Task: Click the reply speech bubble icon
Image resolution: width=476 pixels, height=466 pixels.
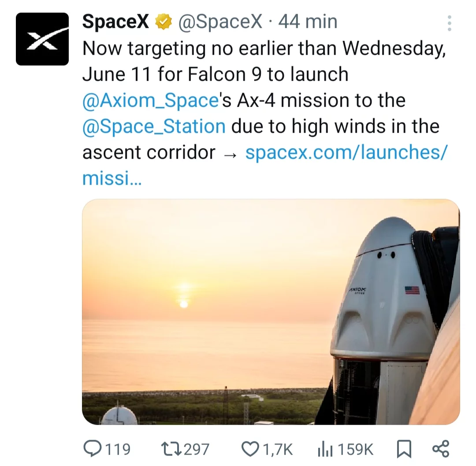Action: (92, 449)
